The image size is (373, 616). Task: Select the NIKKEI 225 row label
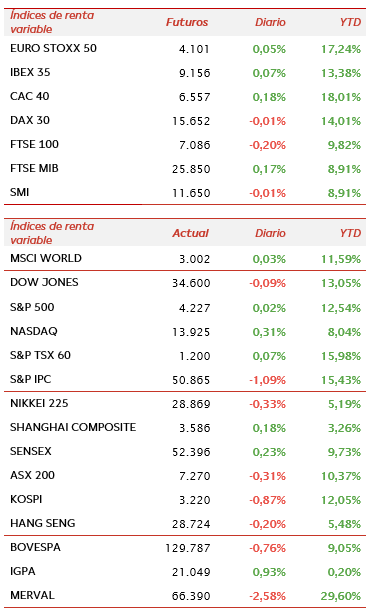(x=39, y=403)
